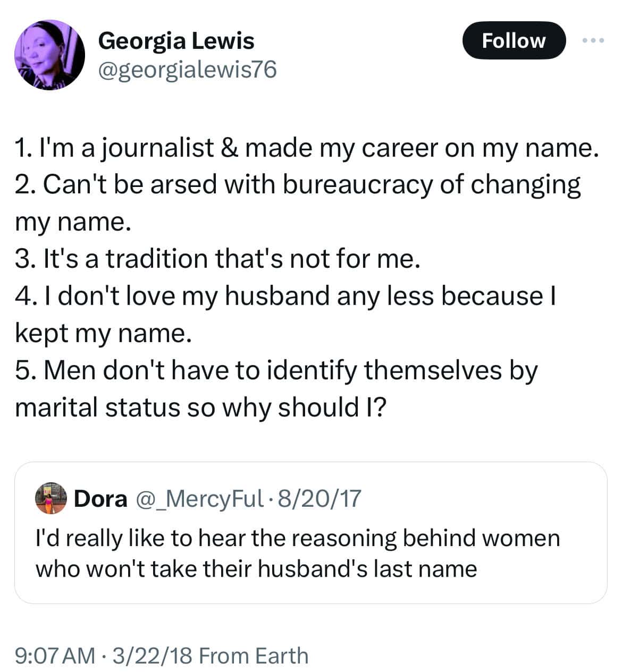
Task: Visit the @georgialewis76 handle
Action: click(188, 70)
